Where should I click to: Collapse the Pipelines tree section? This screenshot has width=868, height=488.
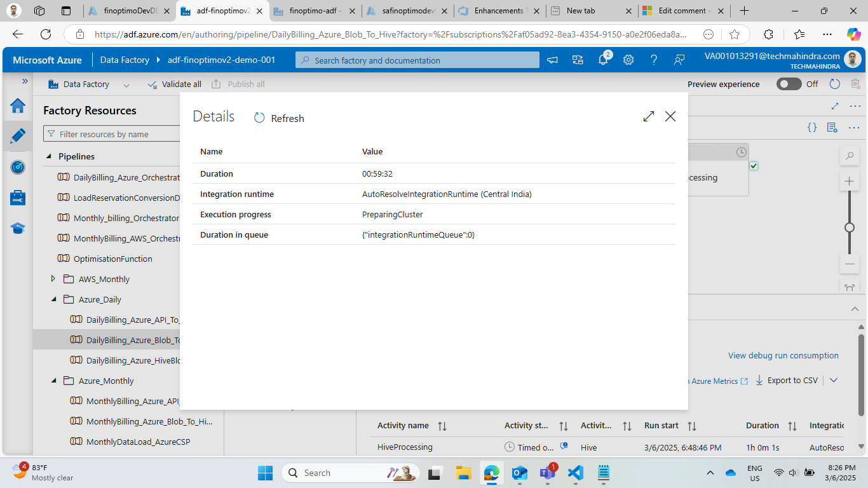coord(49,156)
